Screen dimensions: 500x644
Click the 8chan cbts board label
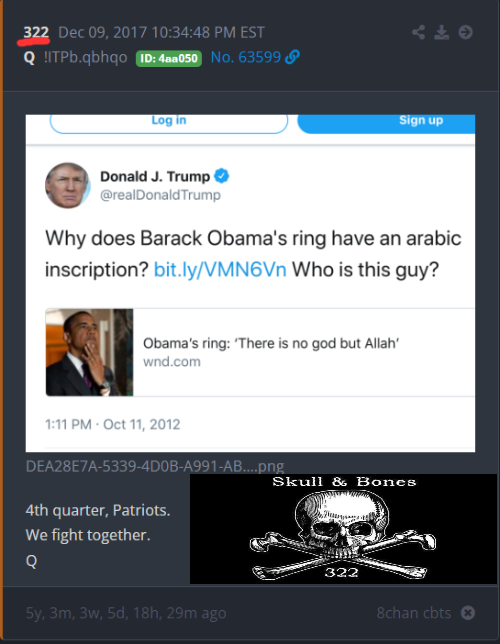coord(414,613)
